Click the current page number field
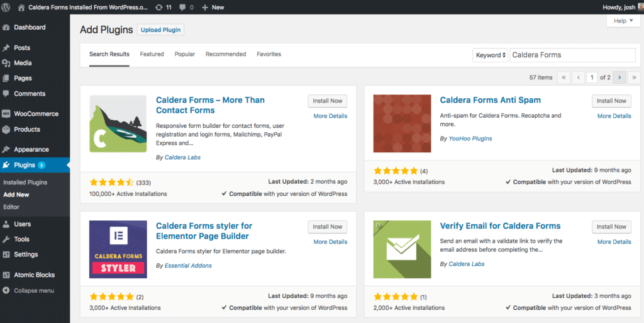 (592, 77)
